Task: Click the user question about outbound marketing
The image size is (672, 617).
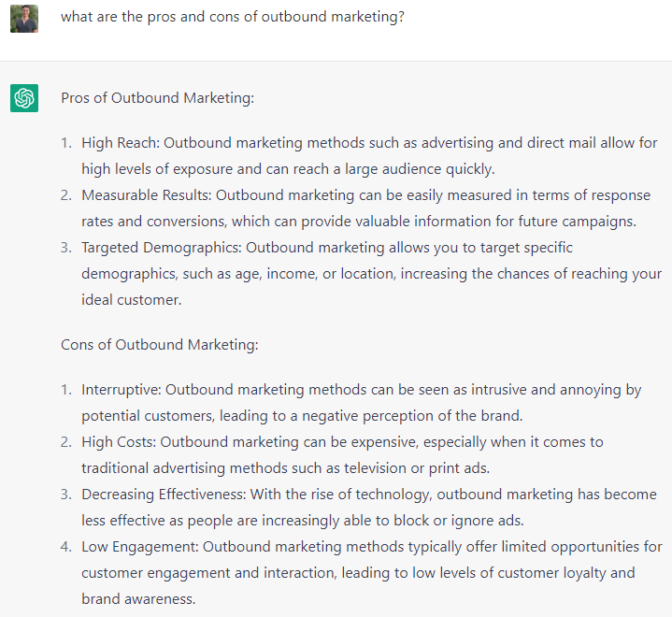Action: [x=233, y=17]
